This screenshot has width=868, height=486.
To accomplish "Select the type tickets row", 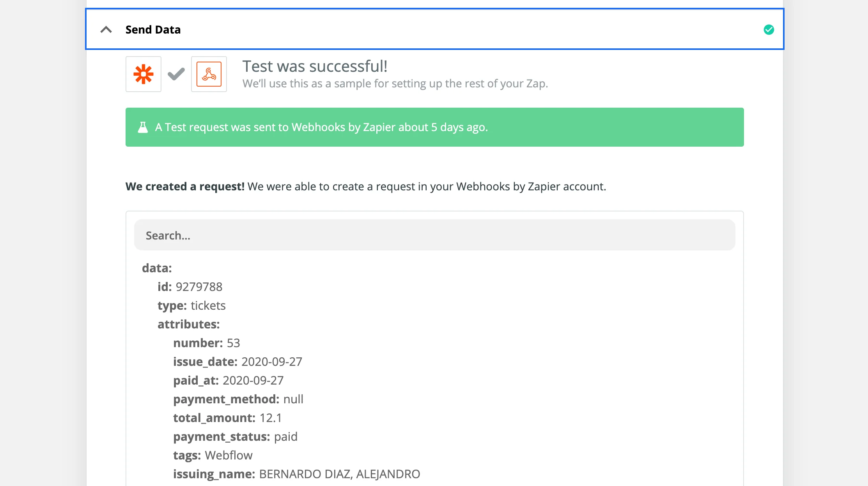I will coord(191,305).
